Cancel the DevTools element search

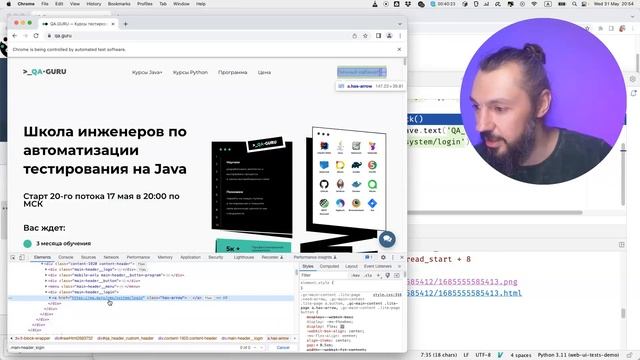283,348
